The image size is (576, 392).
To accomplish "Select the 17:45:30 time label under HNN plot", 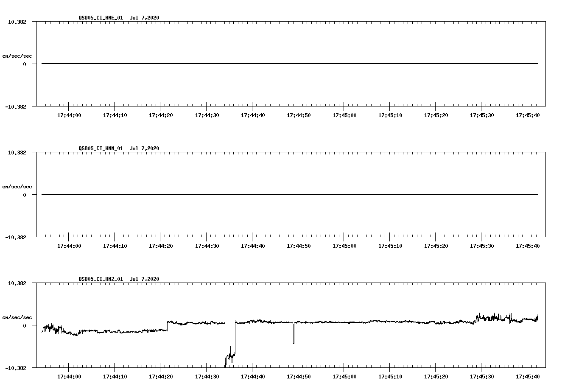I will point(482,246).
